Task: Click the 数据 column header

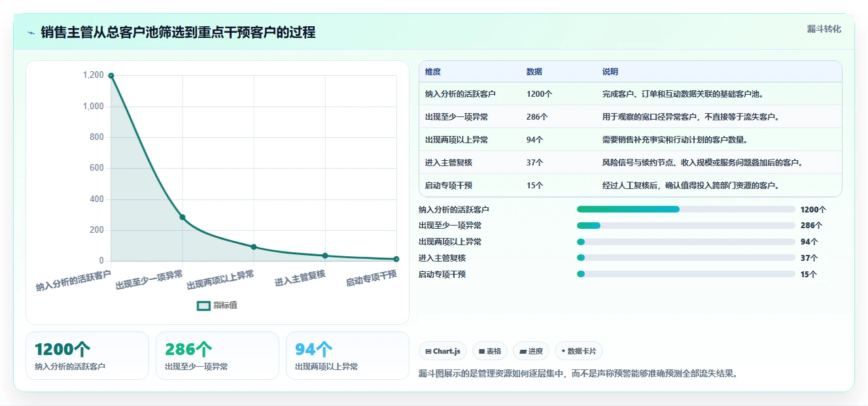Action: (534, 72)
